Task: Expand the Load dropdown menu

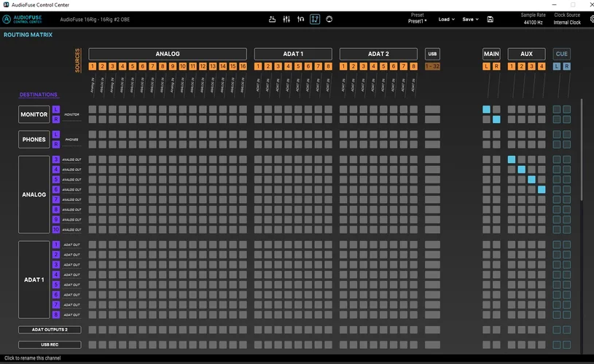Action: 446,20
